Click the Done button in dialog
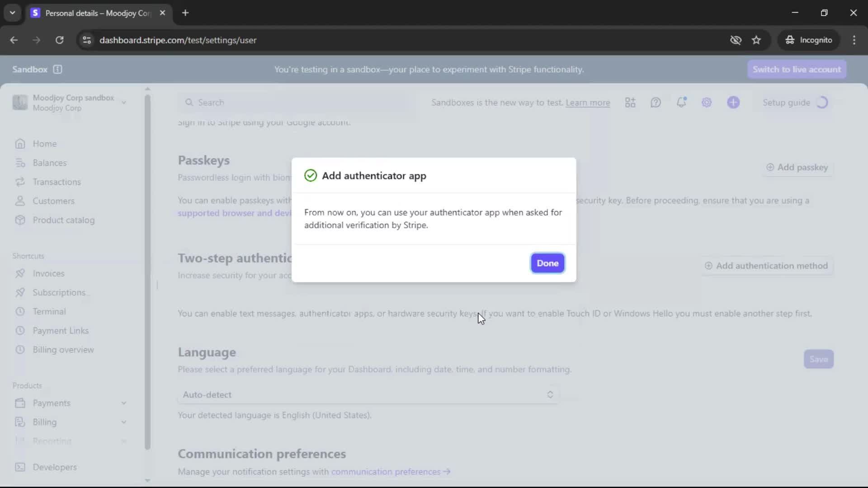868x488 pixels. point(547,263)
